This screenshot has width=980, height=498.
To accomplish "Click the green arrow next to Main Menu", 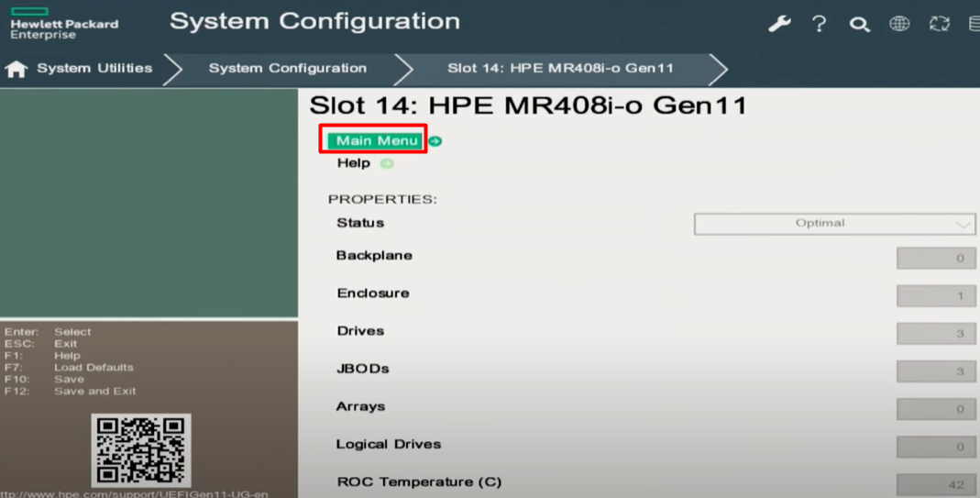I will [435, 141].
